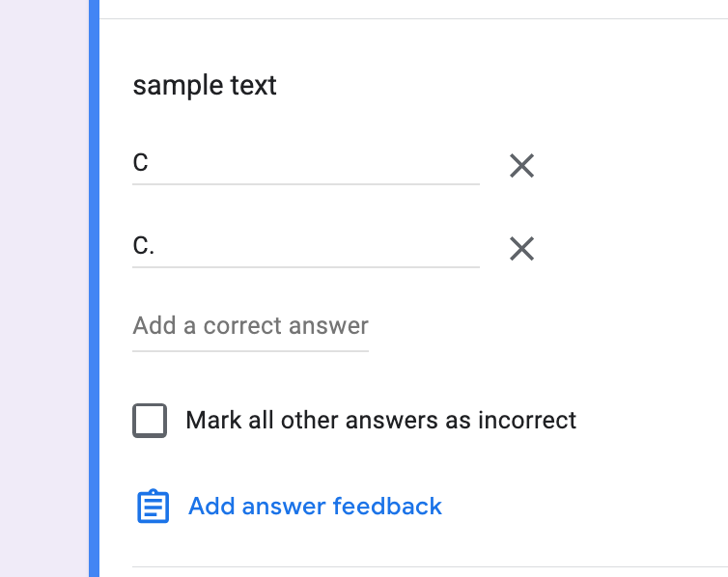Click the empty area of the "C" answer row
Viewport: 728px width, 577px height.
[x=316, y=163]
